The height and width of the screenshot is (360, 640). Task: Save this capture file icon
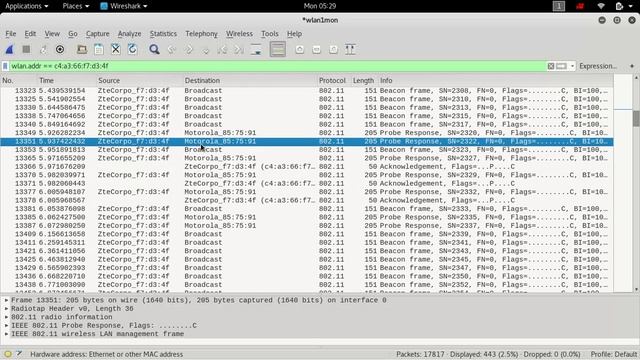99,49
